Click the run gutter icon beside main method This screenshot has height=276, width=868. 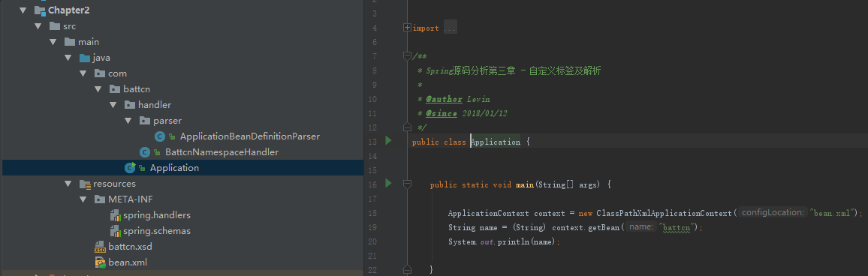pos(388,183)
